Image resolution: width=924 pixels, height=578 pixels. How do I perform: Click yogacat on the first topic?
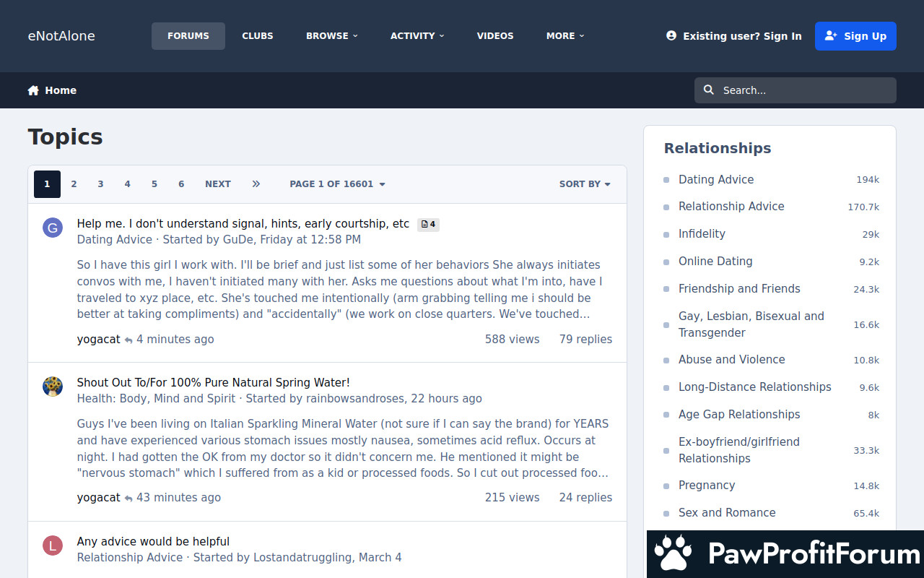point(99,340)
